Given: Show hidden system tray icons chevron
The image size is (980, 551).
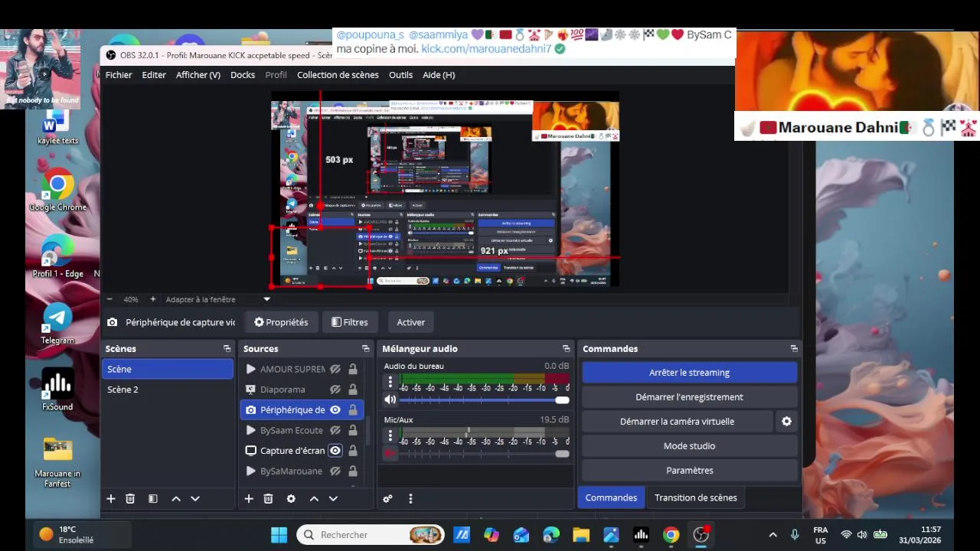Looking at the screenshot, I should [x=773, y=535].
